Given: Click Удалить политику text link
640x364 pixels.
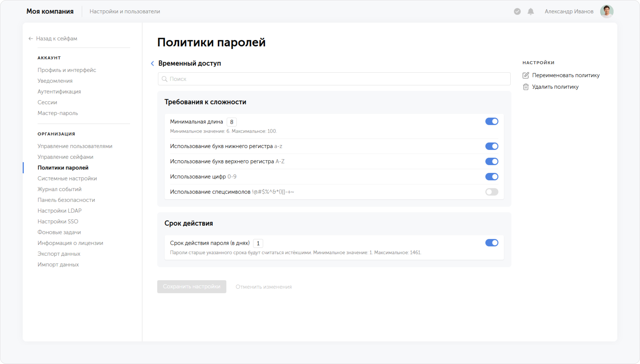Looking at the screenshot, I should tap(555, 87).
